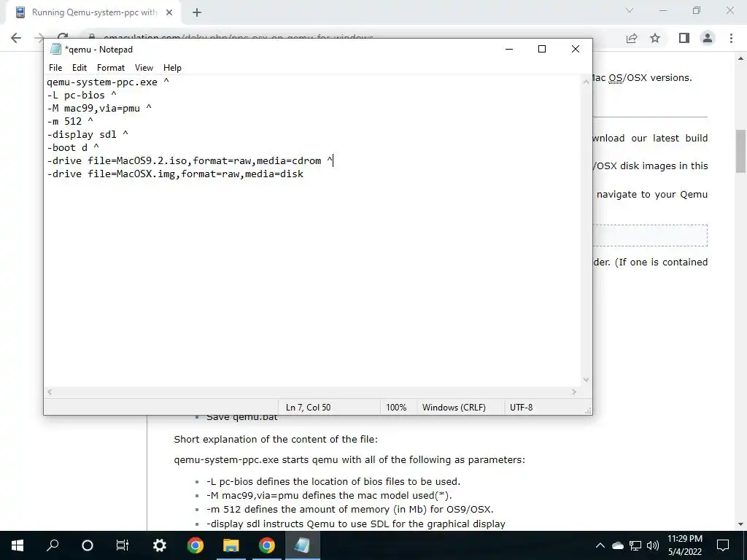Screen dimensions: 747x560
Task: Click the MacOSX.img drive line
Action: tap(175, 174)
